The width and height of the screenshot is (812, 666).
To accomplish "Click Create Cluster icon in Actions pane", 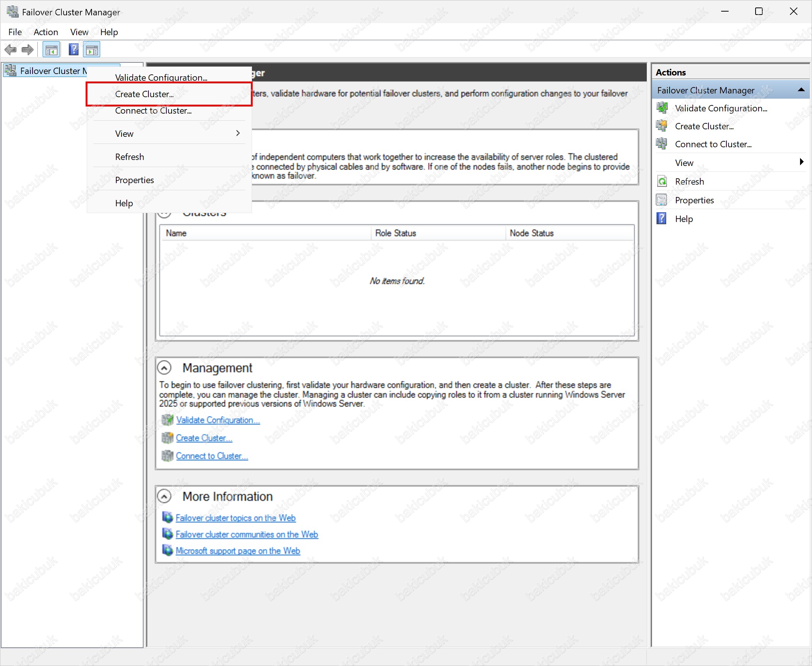I will pos(662,126).
